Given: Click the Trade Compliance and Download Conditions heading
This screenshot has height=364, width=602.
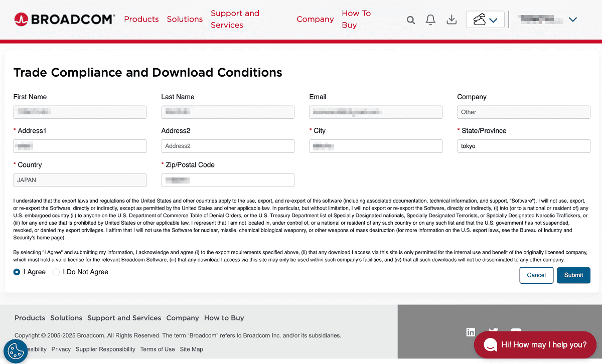Looking at the screenshot, I should [147, 72].
